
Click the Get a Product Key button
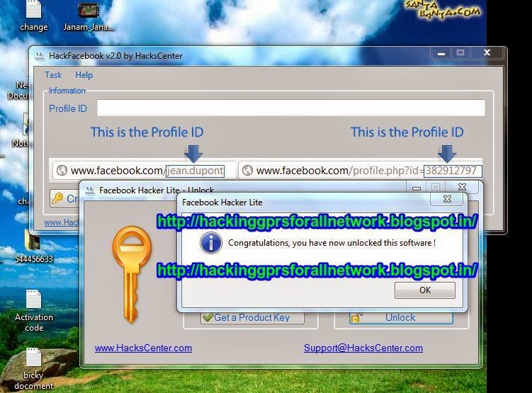(252, 318)
